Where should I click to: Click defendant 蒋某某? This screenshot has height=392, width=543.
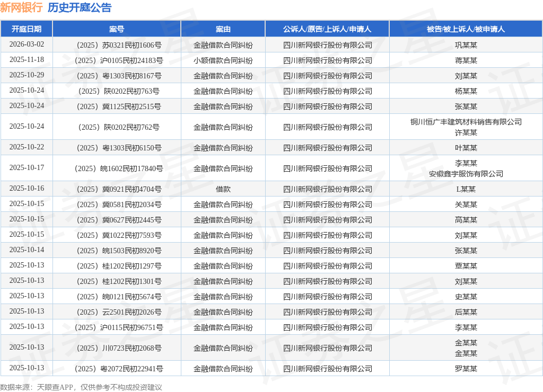[x=466, y=60]
